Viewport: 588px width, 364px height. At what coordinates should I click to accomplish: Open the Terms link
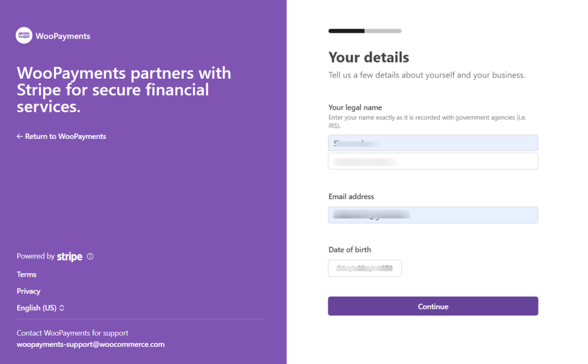(26, 274)
